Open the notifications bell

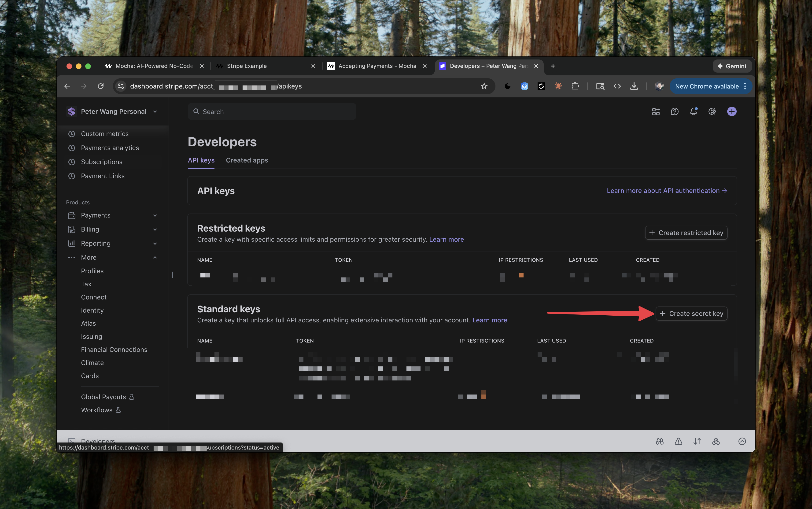693,111
